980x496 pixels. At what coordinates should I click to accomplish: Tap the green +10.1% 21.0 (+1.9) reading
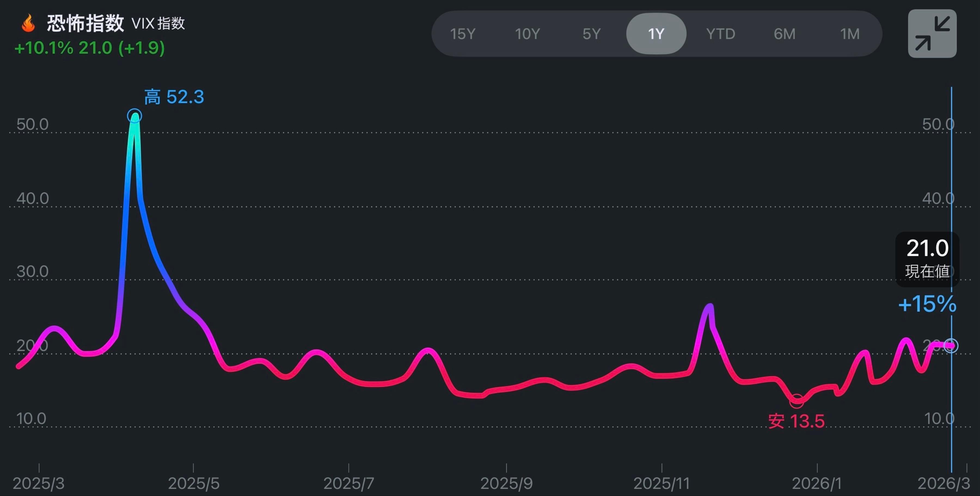[89, 48]
